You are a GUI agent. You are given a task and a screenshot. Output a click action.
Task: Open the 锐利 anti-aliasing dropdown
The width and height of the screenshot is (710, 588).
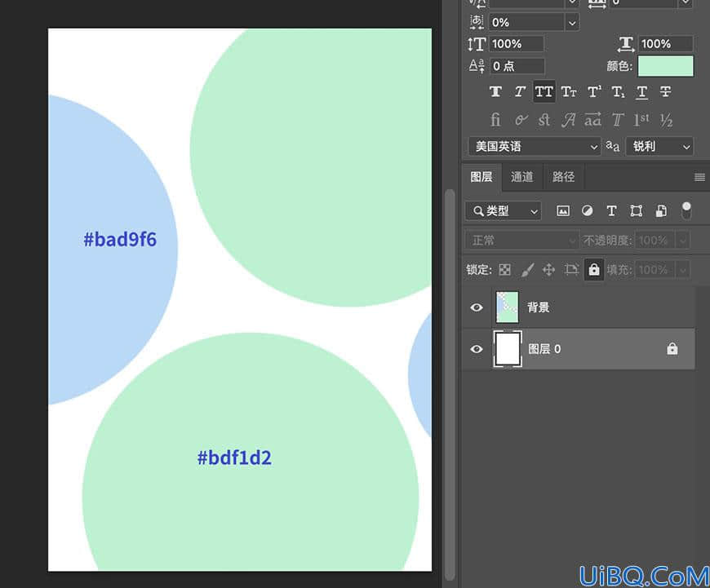click(659, 146)
